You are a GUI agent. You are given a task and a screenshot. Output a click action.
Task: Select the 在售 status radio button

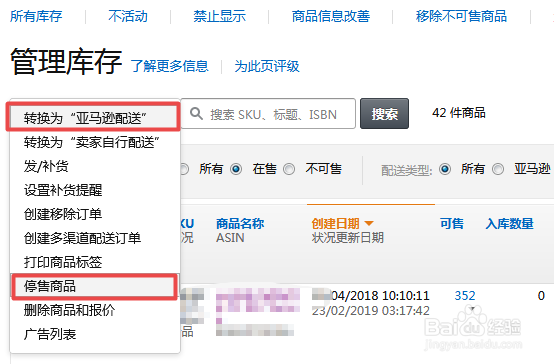tap(236, 169)
